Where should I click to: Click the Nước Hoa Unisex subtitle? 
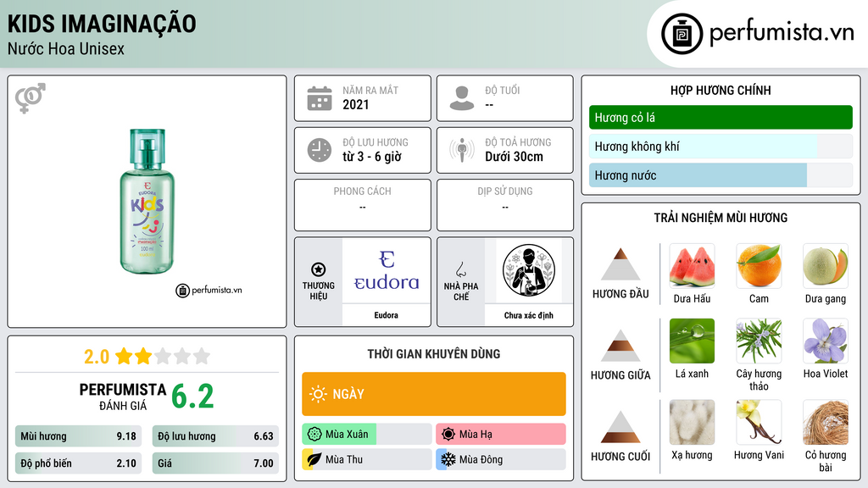tap(66, 48)
